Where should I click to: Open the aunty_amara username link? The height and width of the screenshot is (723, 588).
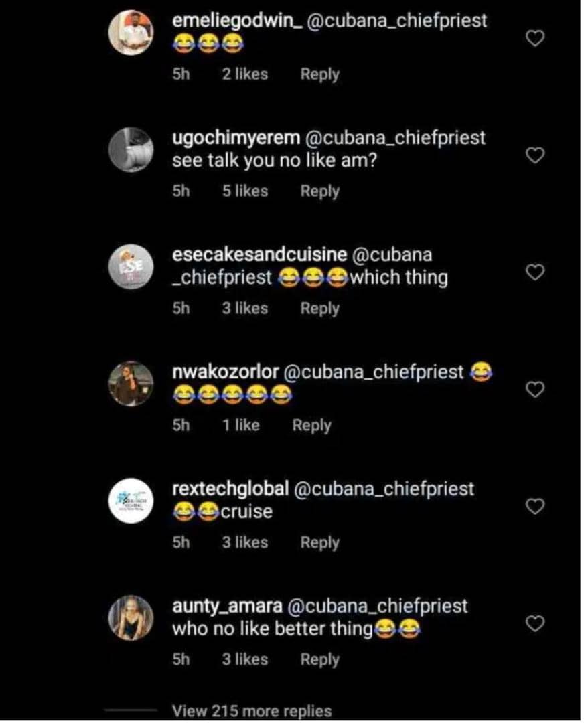pos(226,606)
